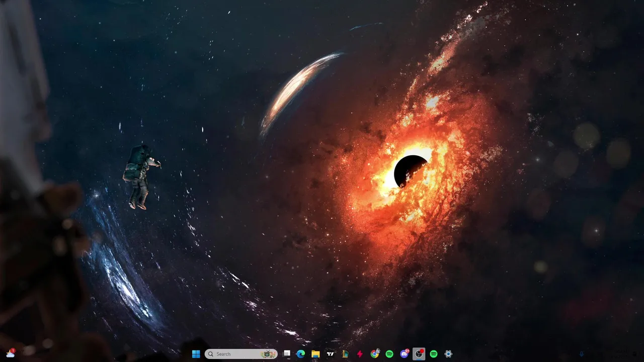Open Windows Settings from the taskbar
Screen dimensions: 644x362
tap(448, 354)
